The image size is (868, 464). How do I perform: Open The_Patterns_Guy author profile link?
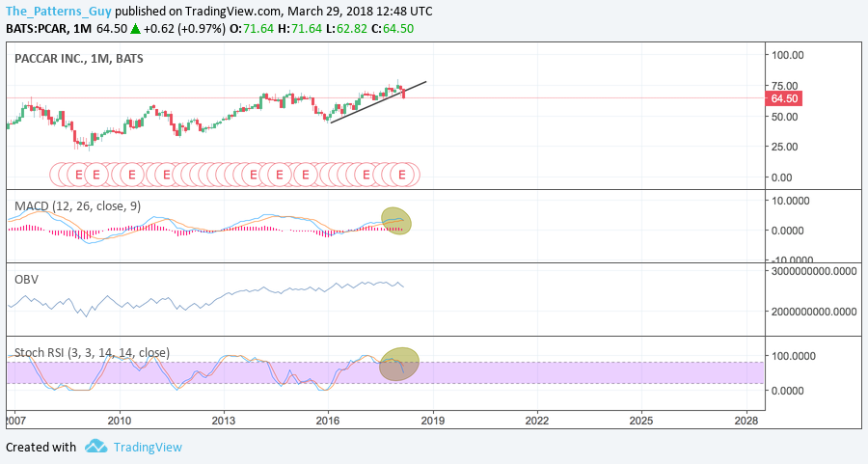coord(59,11)
